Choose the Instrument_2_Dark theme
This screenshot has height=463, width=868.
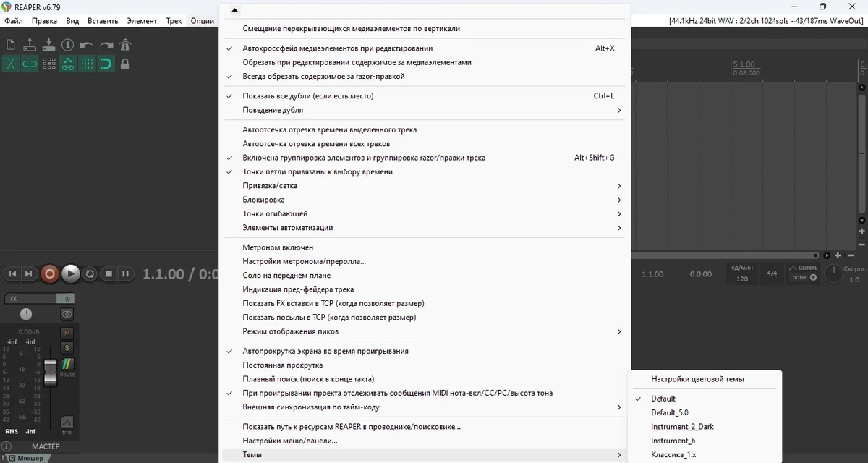click(705, 427)
